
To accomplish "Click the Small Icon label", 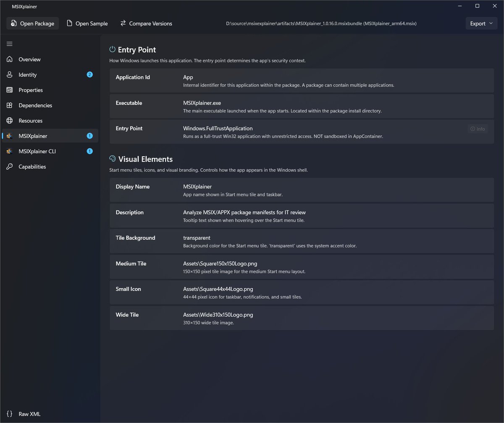I will point(129,289).
